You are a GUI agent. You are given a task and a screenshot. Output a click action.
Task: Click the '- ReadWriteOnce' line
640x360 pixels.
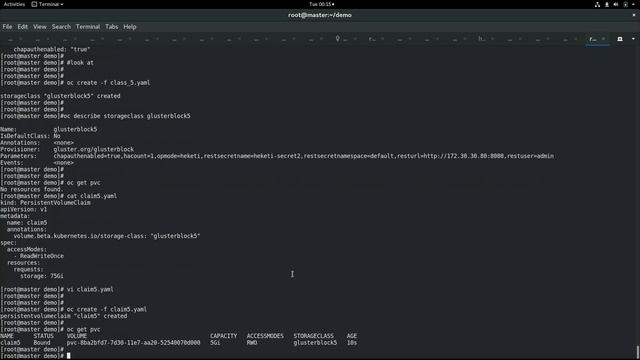(x=39, y=256)
